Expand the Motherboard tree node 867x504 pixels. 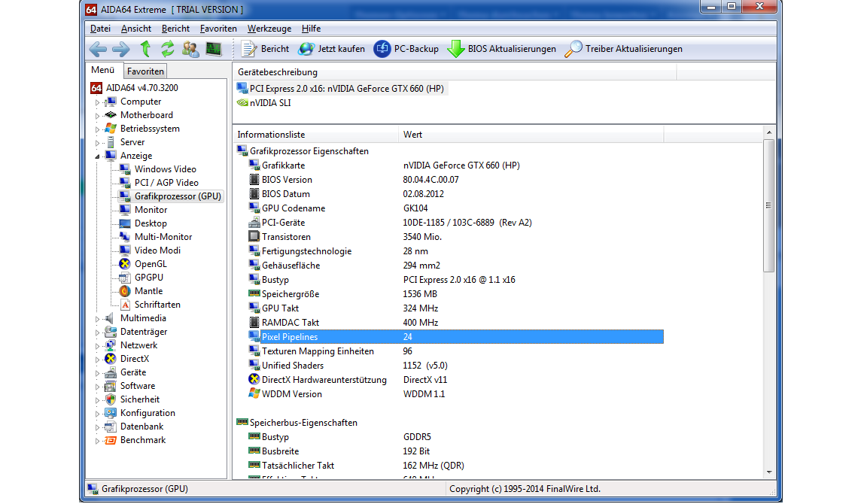coord(97,116)
